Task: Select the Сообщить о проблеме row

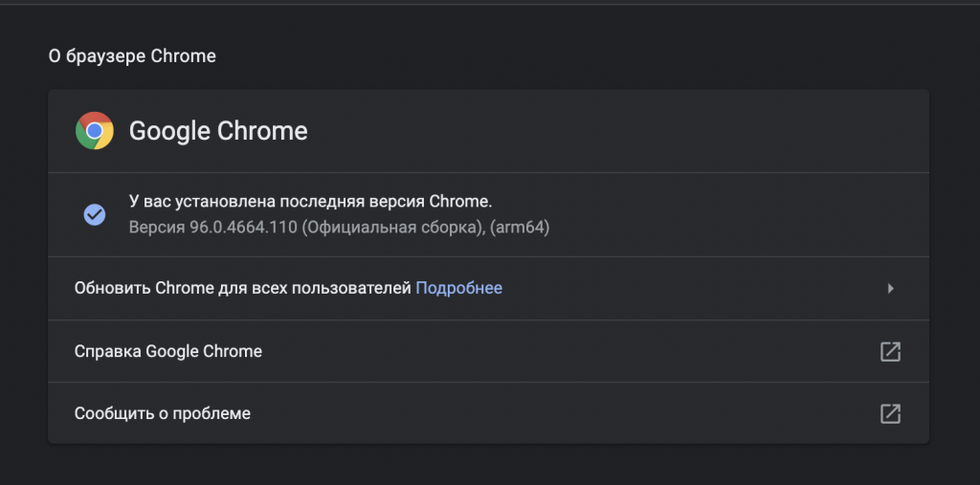Action: point(479,413)
